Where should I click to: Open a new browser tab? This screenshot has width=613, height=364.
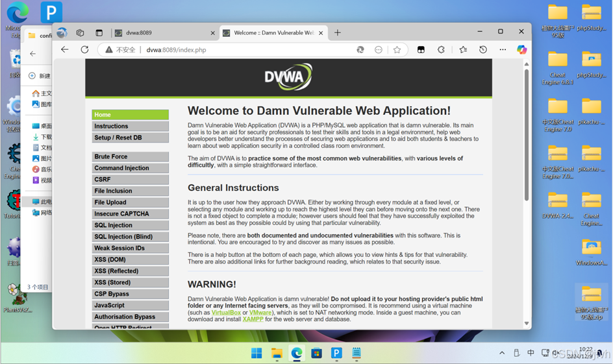click(338, 33)
